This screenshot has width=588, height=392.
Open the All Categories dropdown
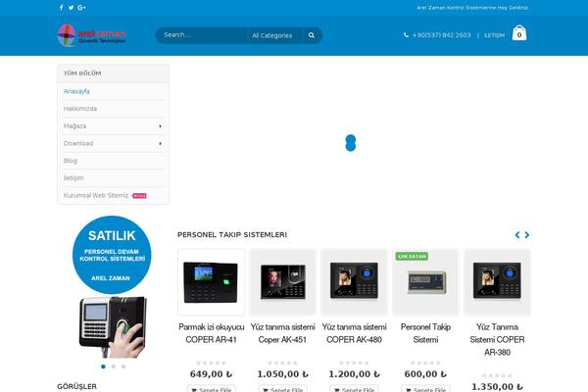(x=274, y=35)
